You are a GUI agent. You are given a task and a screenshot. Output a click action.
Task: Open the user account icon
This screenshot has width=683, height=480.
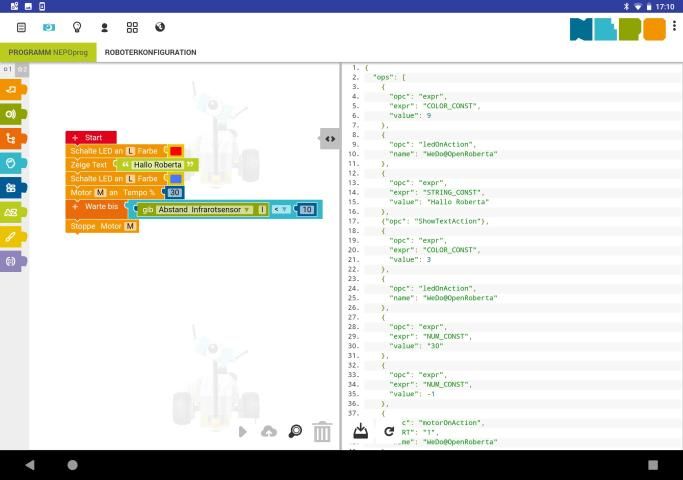click(104, 27)
